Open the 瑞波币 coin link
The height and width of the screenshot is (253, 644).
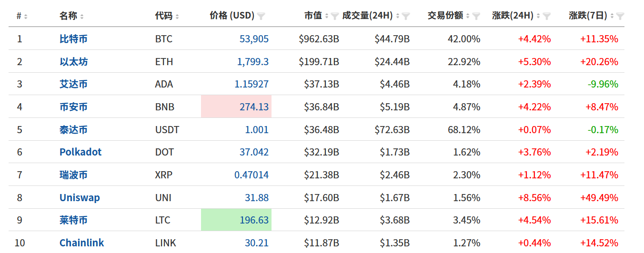[x=73, y=175]
